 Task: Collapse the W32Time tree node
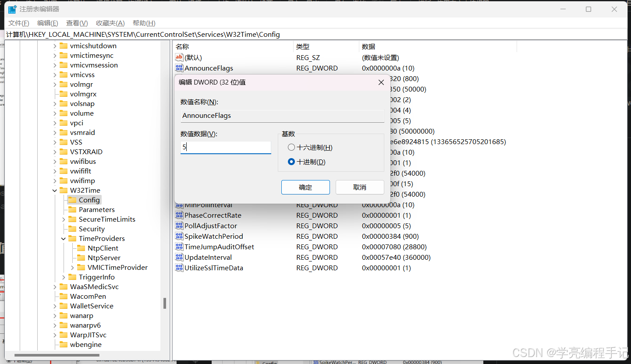point(55,190)
